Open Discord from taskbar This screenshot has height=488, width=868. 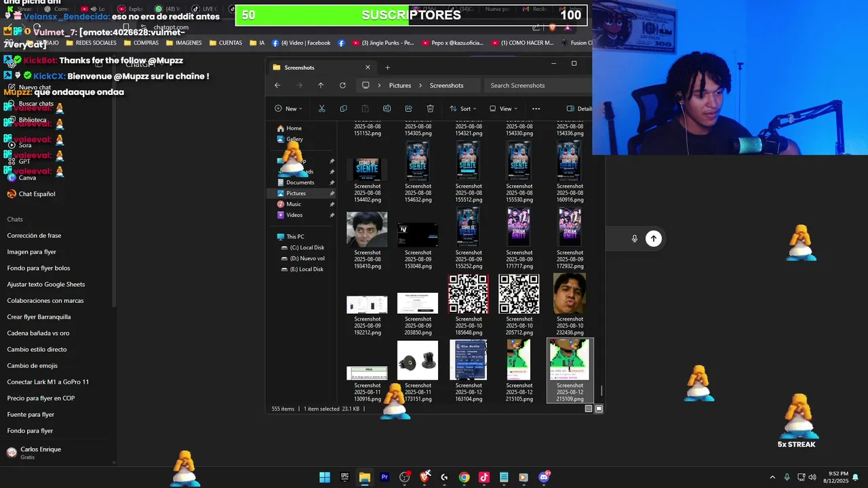pyautogui.click(x=544, y=477)
